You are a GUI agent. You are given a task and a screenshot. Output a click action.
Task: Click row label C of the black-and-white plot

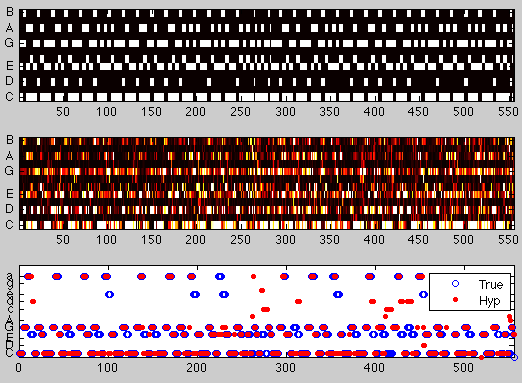[x=9, y=96]
